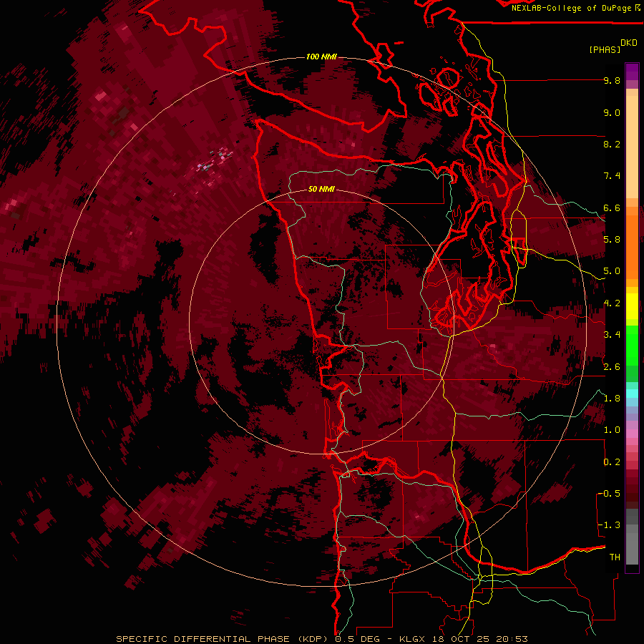Click the DKD [PHAS] legend title
The height and width of the screenshot is (644, 644).
(613, 46)
